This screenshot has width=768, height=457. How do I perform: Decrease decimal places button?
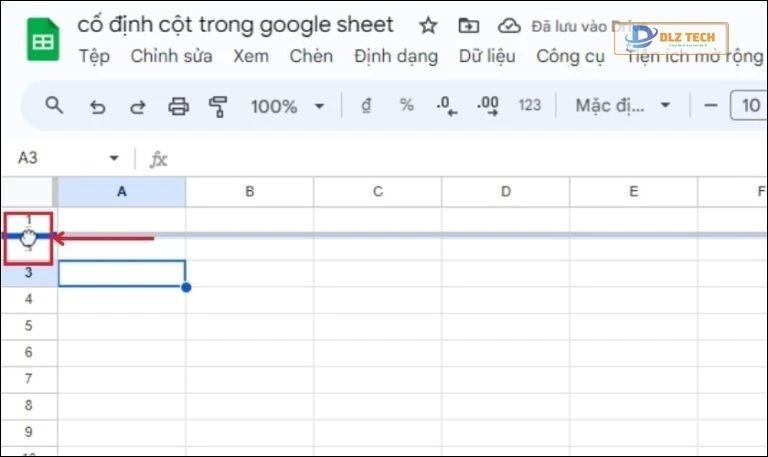tap(446, 105)
